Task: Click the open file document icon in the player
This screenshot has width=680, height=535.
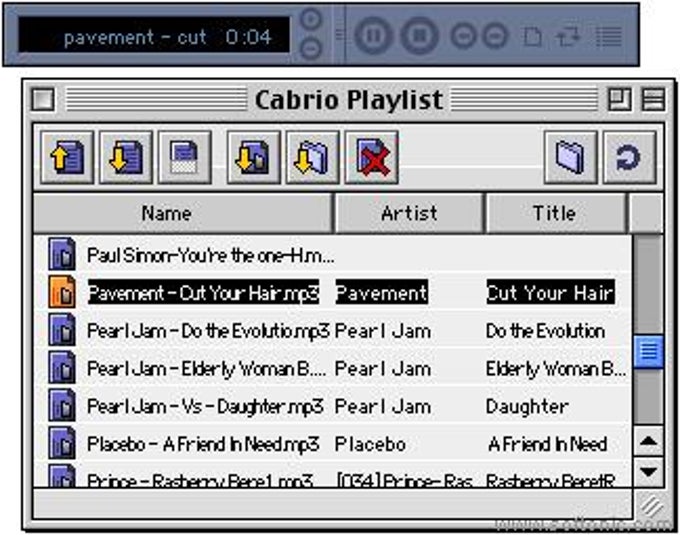Action: coord(532,36)
